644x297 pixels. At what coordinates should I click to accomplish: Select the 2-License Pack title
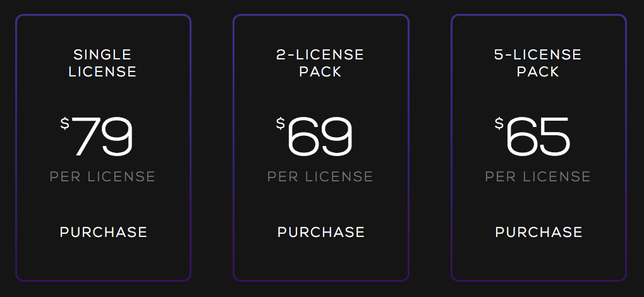point(320,63)
